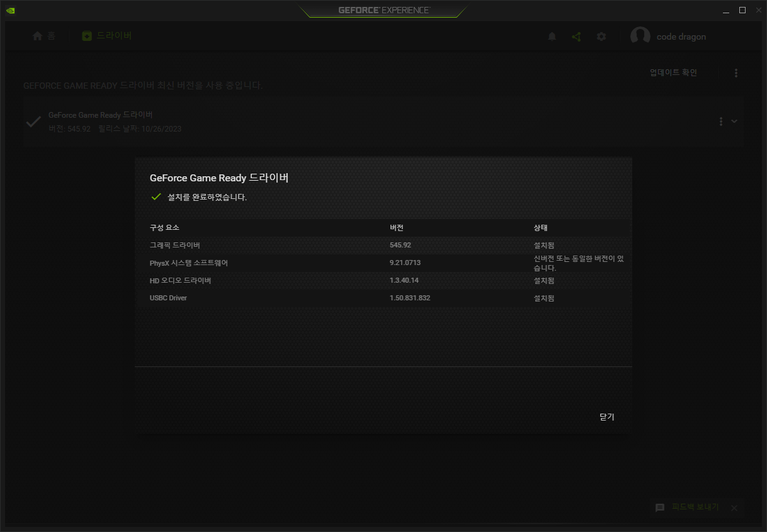
Task: Click the send feedback button
Action: point(695,507)
